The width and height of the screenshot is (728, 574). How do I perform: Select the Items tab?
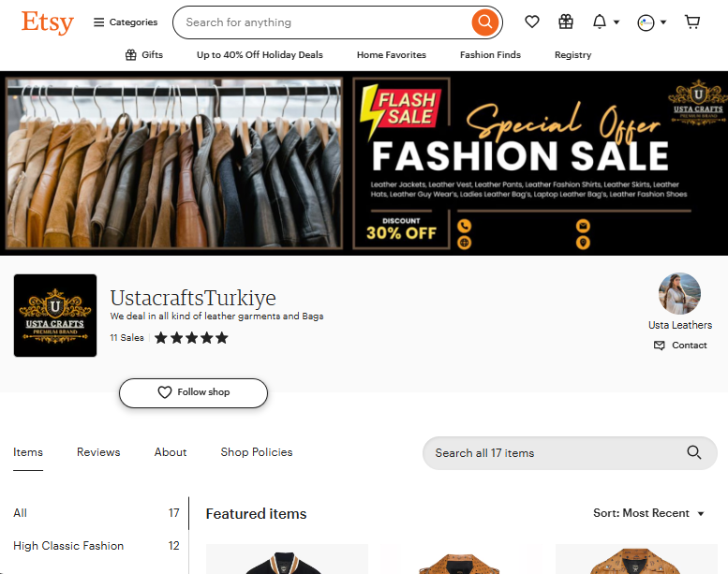click(x=28, y=452)
